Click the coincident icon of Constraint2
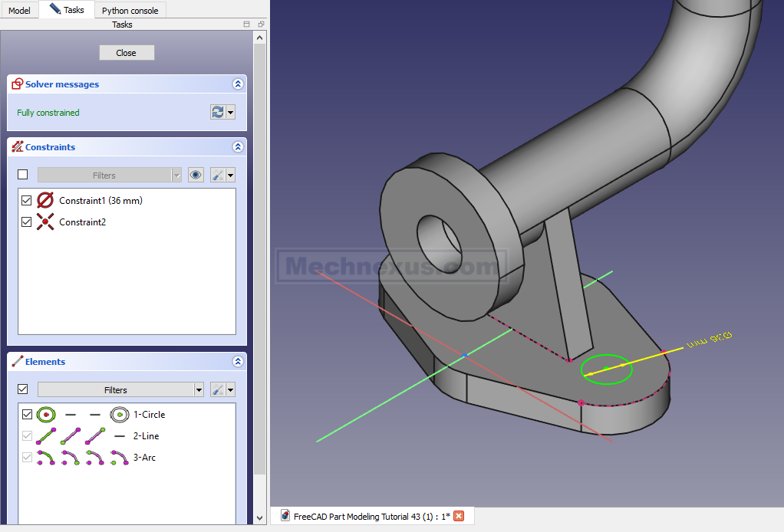The width and height of the screenshot is (784, 532). click(46, 222)
